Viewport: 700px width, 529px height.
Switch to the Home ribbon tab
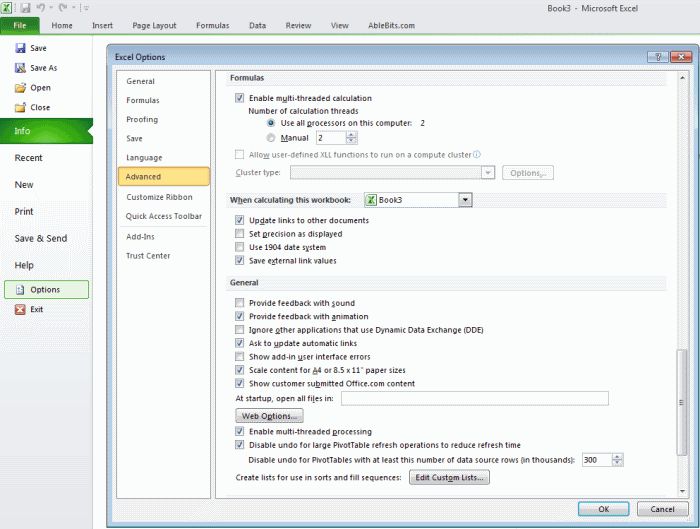tap(62, 25)
